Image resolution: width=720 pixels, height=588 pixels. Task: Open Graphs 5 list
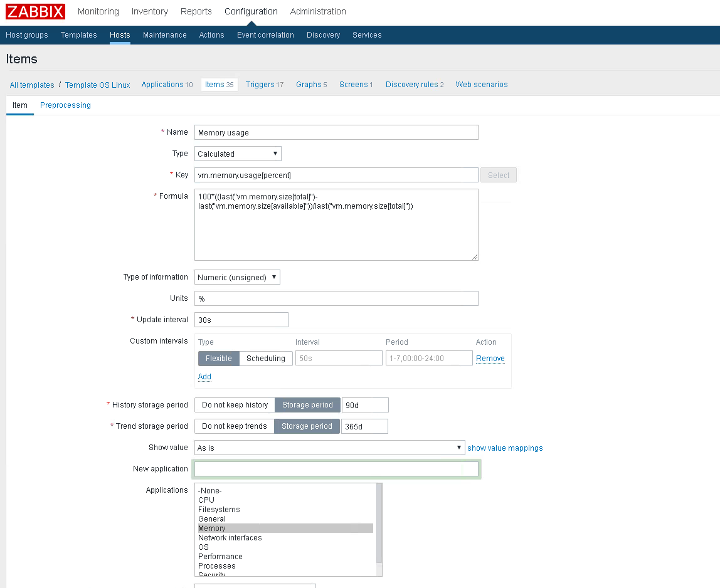[311, 85]
